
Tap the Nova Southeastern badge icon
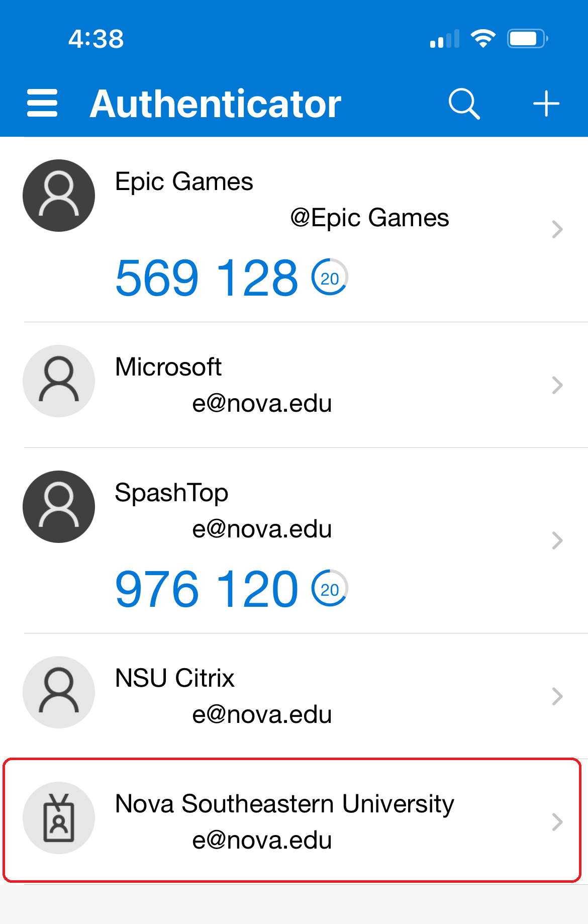tap(59, 818)
